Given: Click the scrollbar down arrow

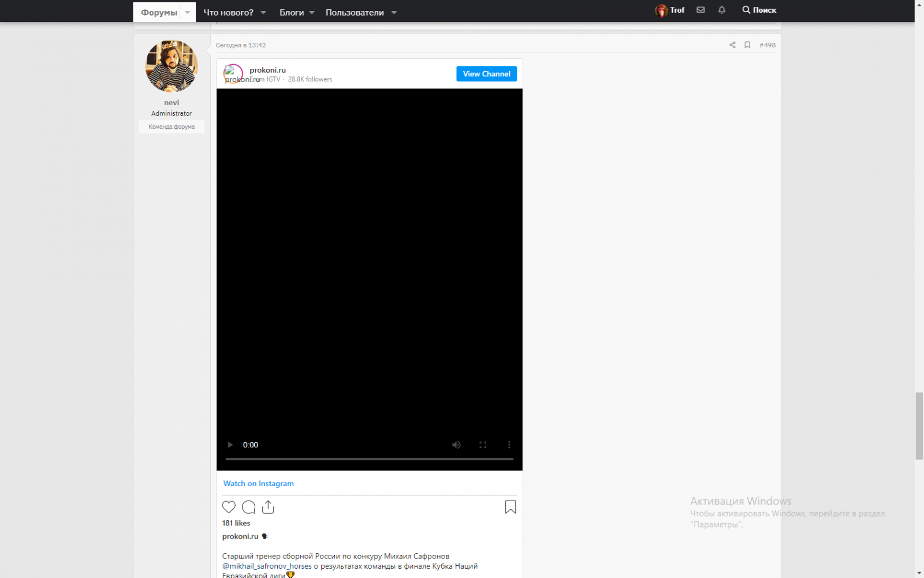Looking at the screenshot, I should (x=919, y=573).
